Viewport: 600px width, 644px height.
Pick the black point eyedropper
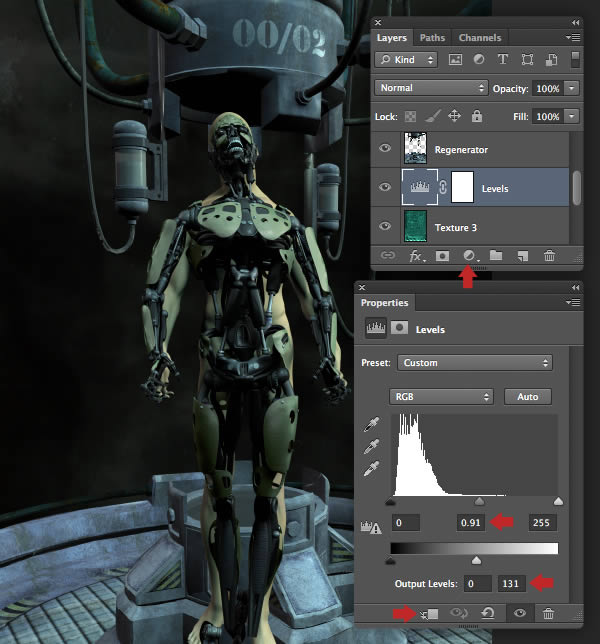[x=371, y=425]
